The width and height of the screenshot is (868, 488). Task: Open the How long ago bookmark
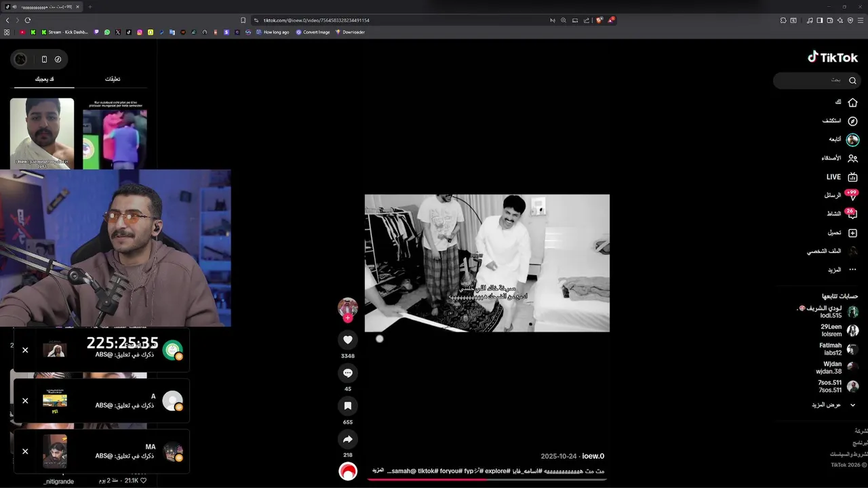(271, 32)
